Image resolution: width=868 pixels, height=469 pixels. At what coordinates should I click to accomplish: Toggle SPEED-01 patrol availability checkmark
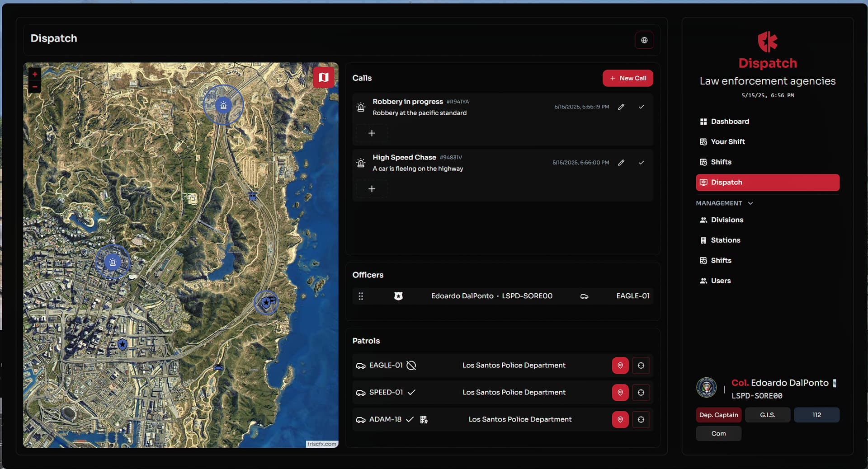point(411,393)
